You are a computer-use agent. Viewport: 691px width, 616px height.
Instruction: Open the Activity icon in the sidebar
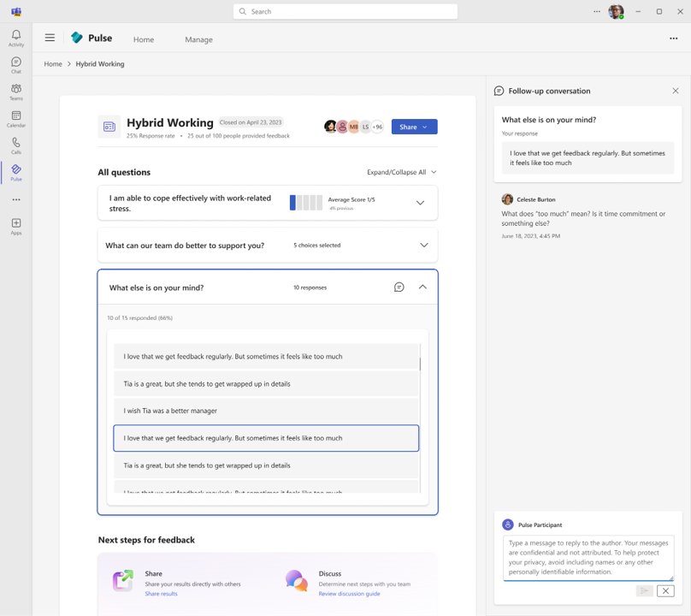tap(15, 36)
